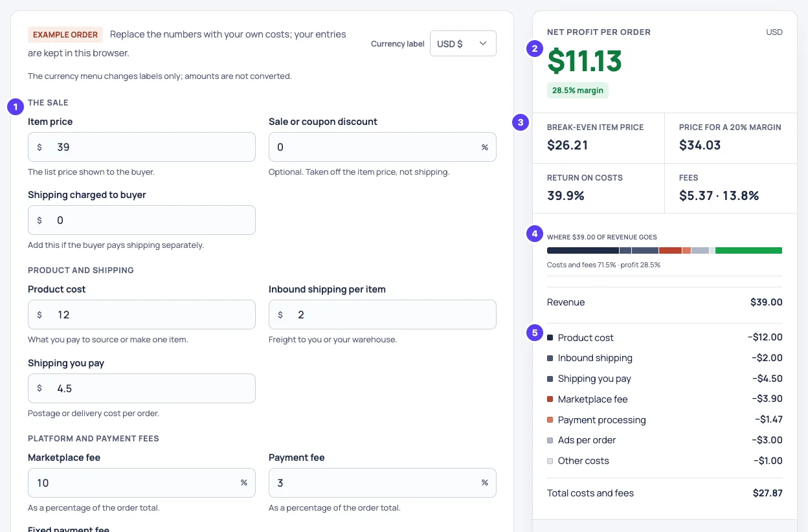
Task: Open the Currency label USD $ dropdown
Action: pos(463,43)
